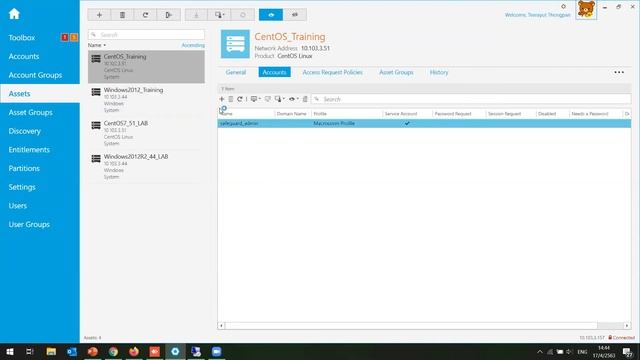Open the asset toolbar monitor dropdown
This screenshot has width=640, height=360.
point(220,15)
